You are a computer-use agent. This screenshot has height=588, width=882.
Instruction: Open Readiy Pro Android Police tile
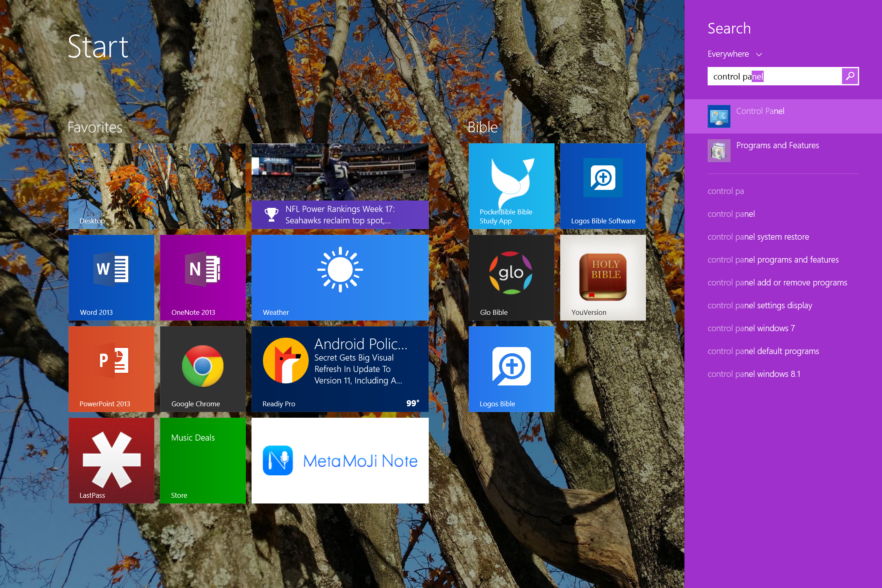click(340, 369)
